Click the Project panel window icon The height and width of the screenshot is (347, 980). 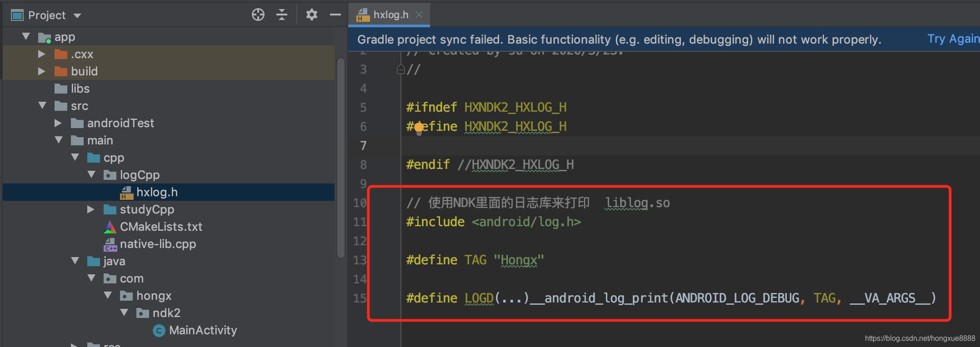[x=17, y=15]
